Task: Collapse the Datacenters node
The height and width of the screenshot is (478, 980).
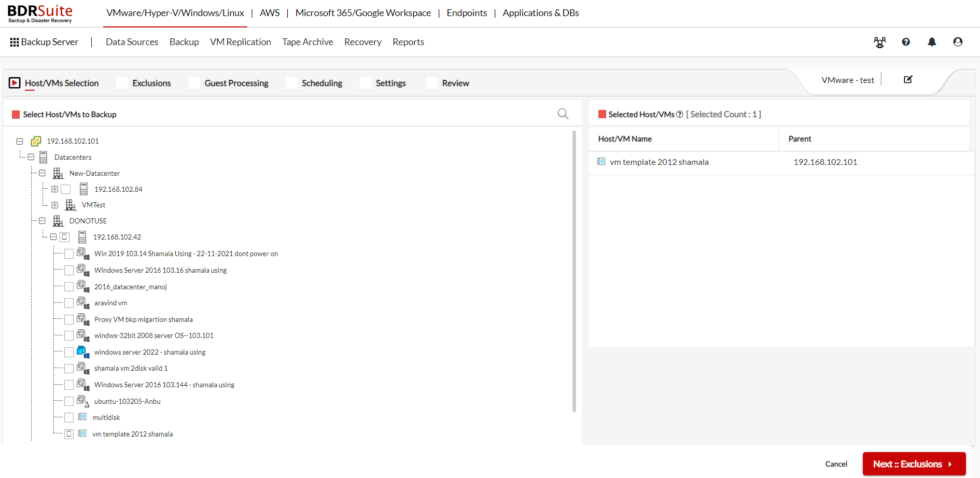Action: tap(31, 157)
